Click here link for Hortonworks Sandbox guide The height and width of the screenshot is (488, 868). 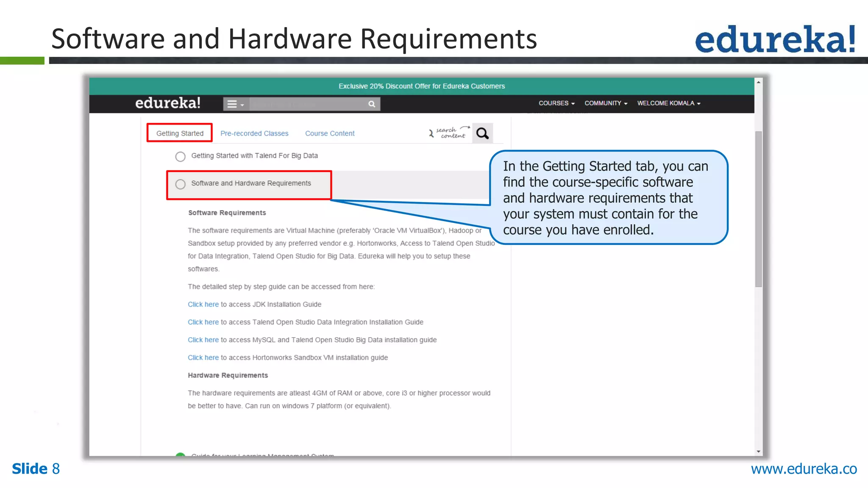tap(203, 358)
